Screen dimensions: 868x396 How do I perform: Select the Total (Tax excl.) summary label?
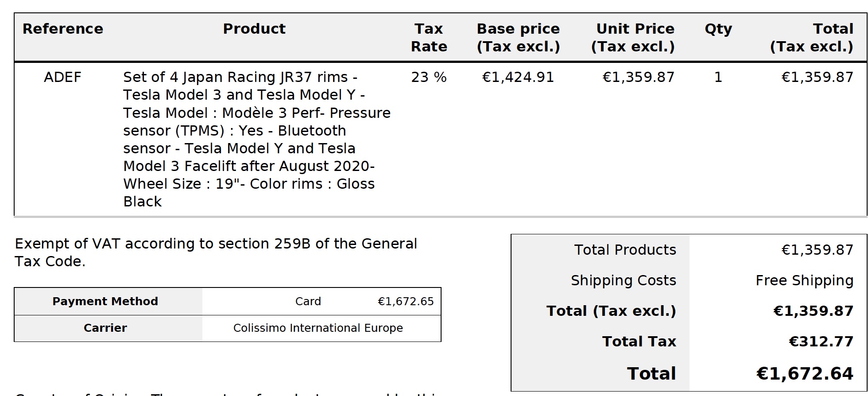(x=611, y=311)
